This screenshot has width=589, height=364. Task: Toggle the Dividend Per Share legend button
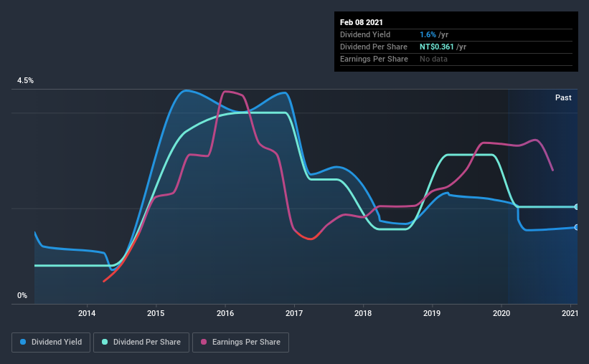141,343
